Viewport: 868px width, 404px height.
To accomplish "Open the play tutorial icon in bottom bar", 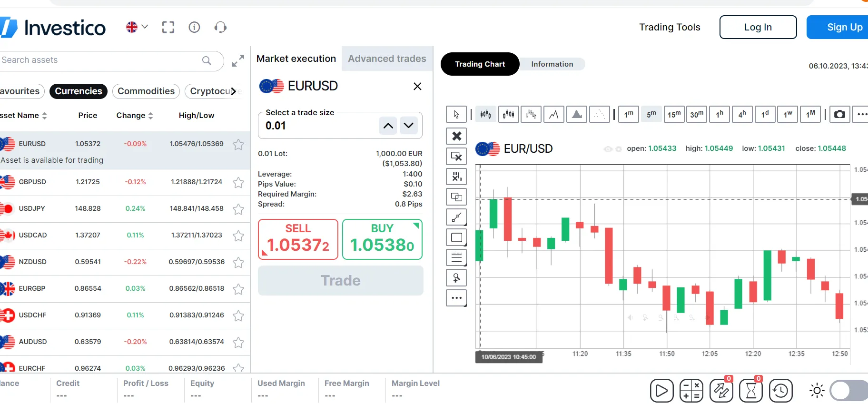I will [662, 391].
